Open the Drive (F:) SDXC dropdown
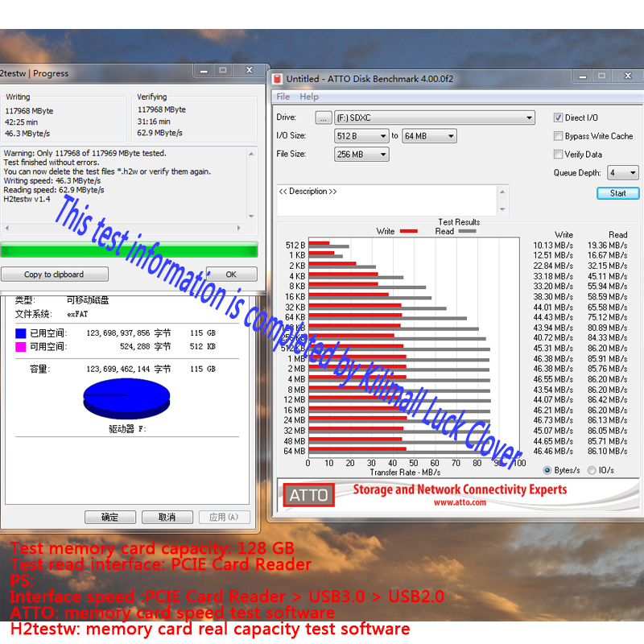The width and height of the screenshot is (644, 644). pos(435,118)
